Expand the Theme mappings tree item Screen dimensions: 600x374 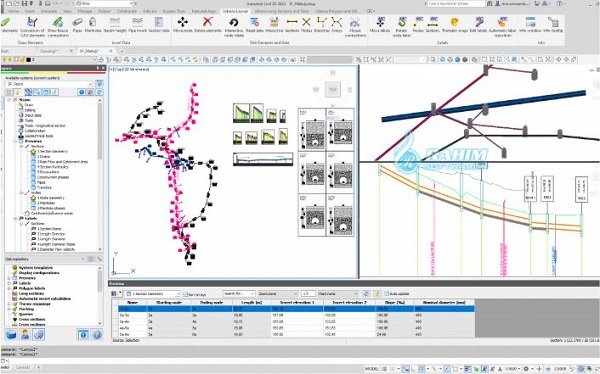pyautogui.click(x=10, y=304)
